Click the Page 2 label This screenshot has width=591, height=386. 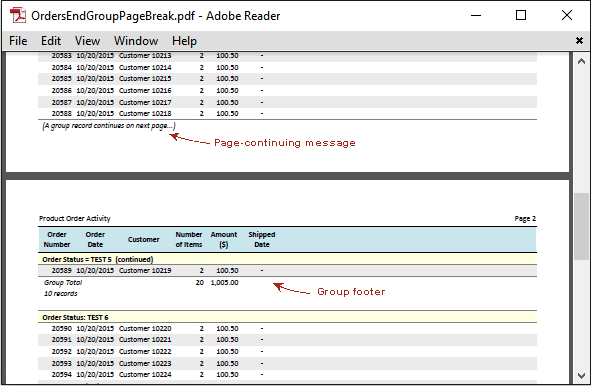tap(525, 219)
